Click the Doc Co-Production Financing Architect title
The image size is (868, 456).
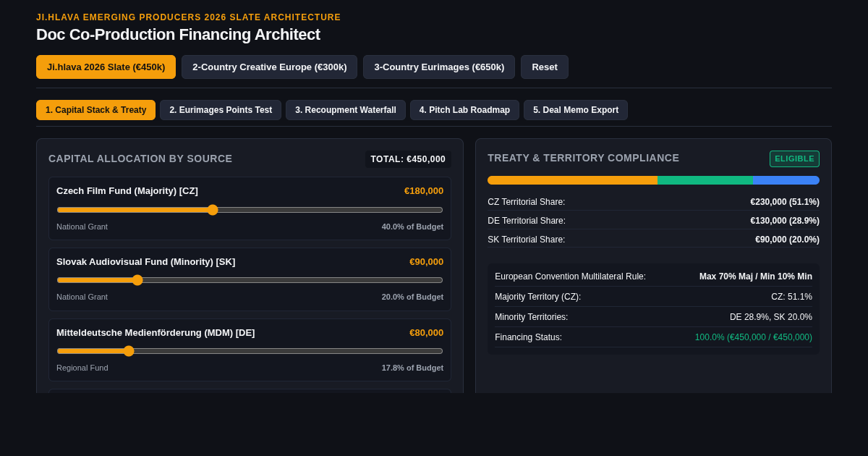tap(178, 34)
